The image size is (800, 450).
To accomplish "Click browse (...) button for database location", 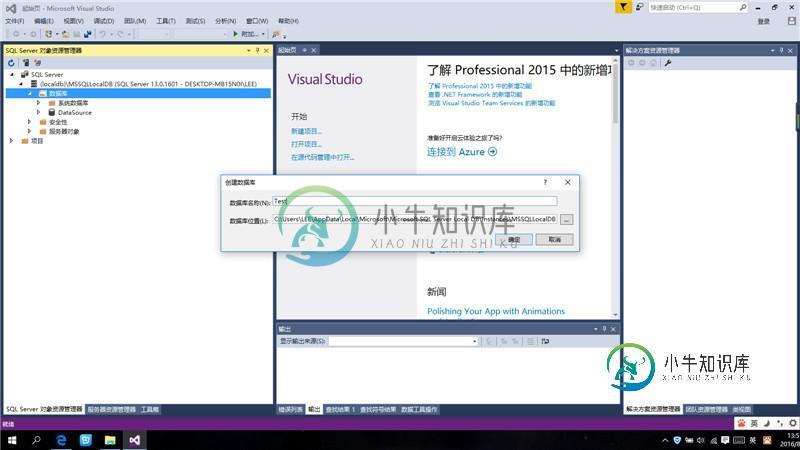I will coord(566,219).
